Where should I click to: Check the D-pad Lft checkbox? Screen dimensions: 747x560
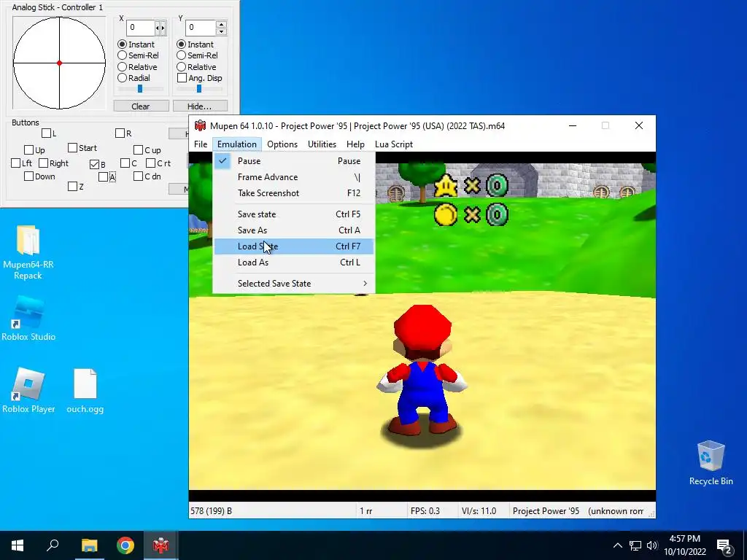click(x=16, y=163)
